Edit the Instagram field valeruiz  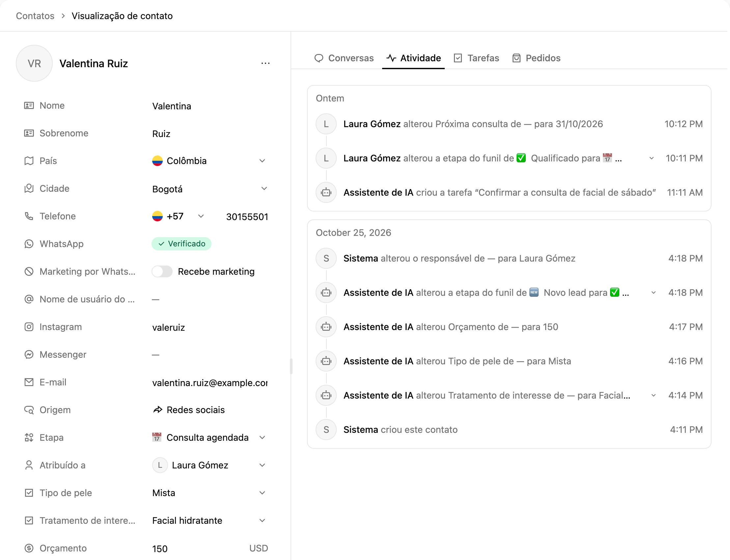coord(210,328)
